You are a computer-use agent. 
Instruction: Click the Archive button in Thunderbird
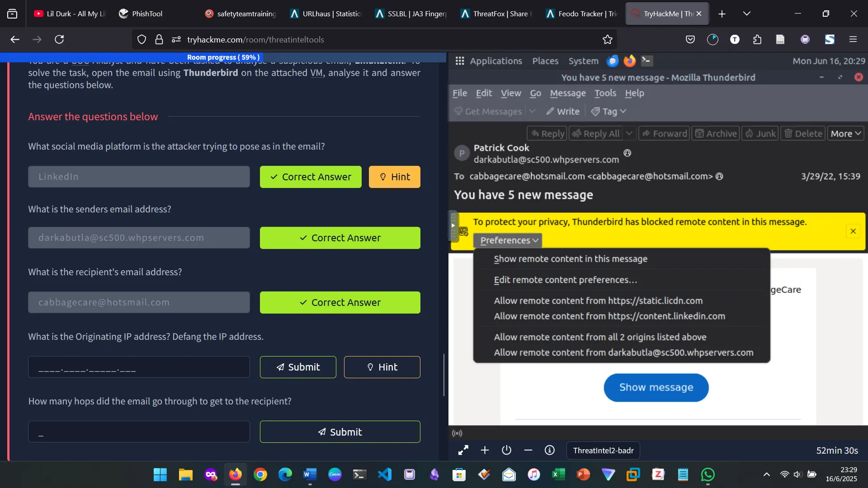[x=716, y=133]
